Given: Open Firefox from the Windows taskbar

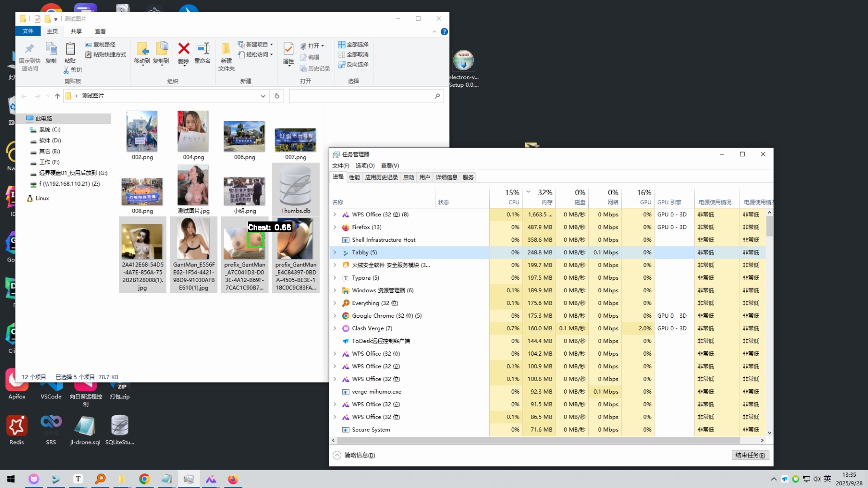Looking at the screenshot, I should pyautogui.click(x=233, y=479).
